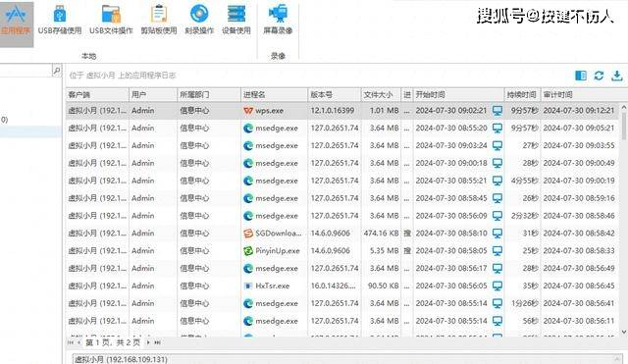This screenshot has height=364, width=628.
Task: Click monitor icon for 09:00:18 row
Action: coord(497,164)
